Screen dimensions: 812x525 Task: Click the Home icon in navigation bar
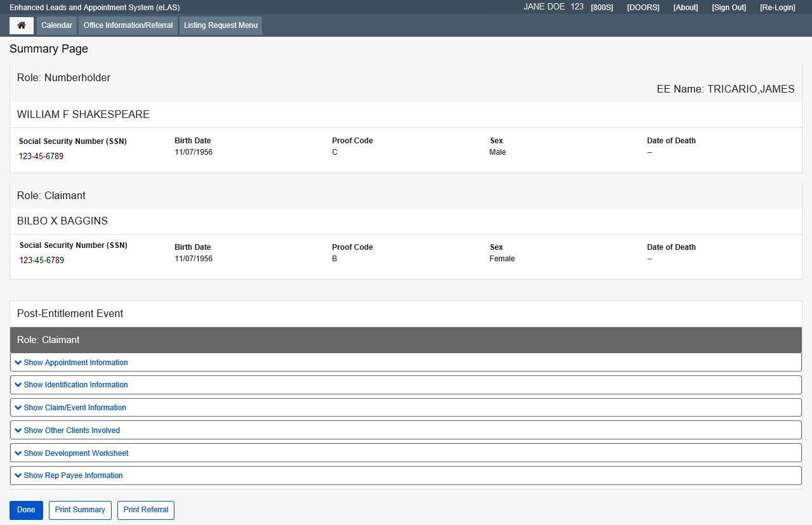[22, 25]
